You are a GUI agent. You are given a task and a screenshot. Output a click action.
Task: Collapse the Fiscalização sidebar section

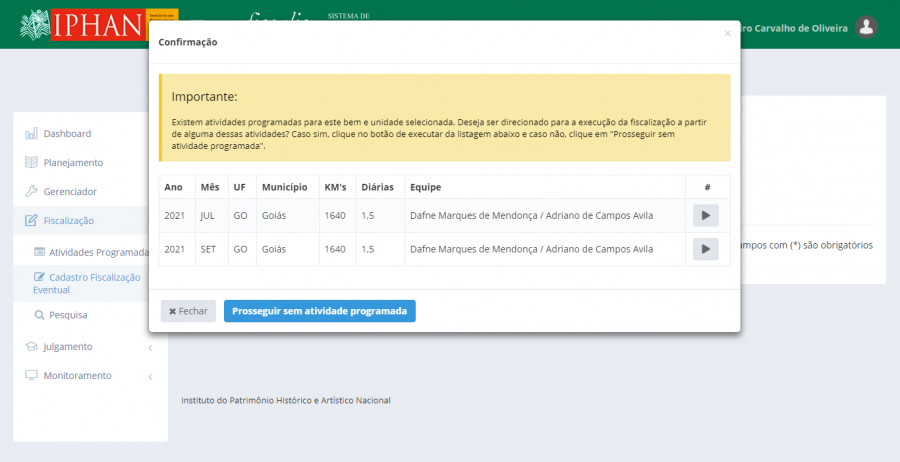[x=69, y=221]
